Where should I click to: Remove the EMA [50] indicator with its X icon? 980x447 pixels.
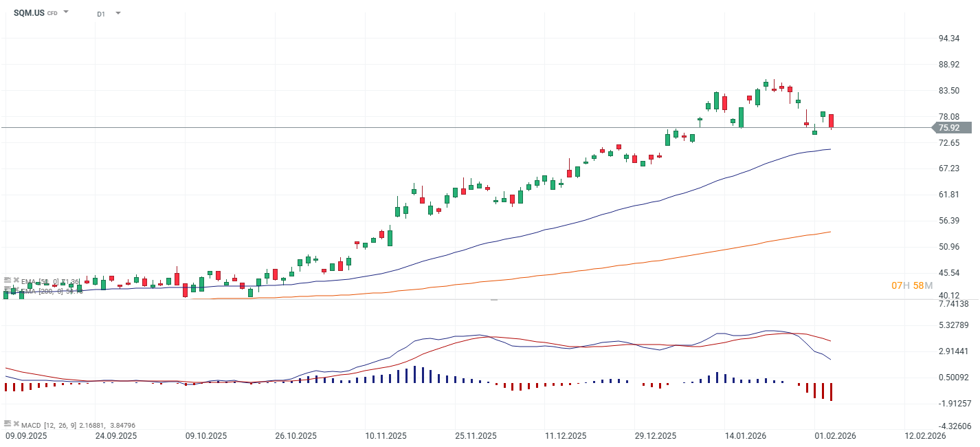pyautogui.click(x=16, y=281)
